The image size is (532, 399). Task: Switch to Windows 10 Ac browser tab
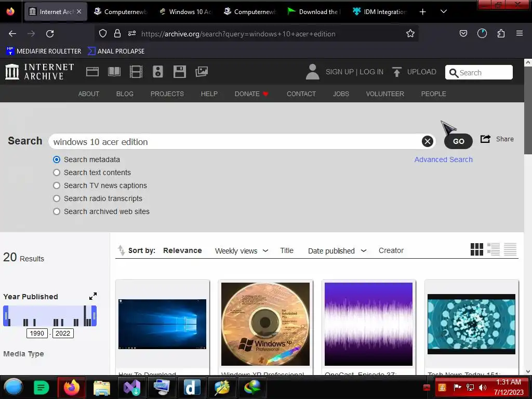tap(185, 12)
